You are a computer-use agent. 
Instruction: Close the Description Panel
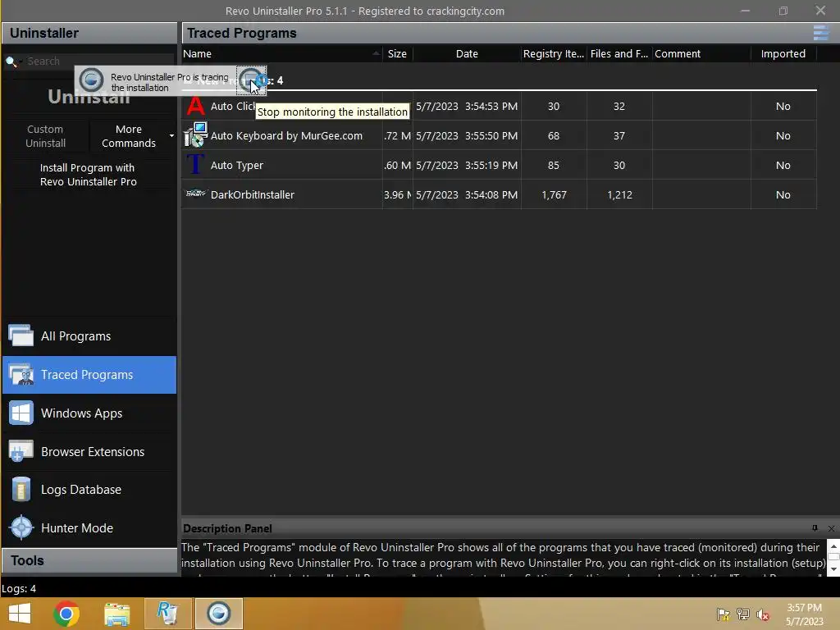click(831, 528)
